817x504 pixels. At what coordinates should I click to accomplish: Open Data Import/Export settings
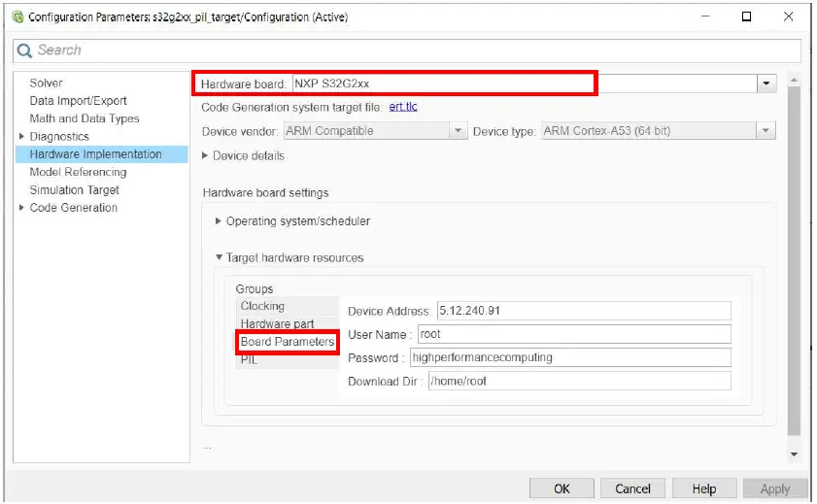(78, 101)
